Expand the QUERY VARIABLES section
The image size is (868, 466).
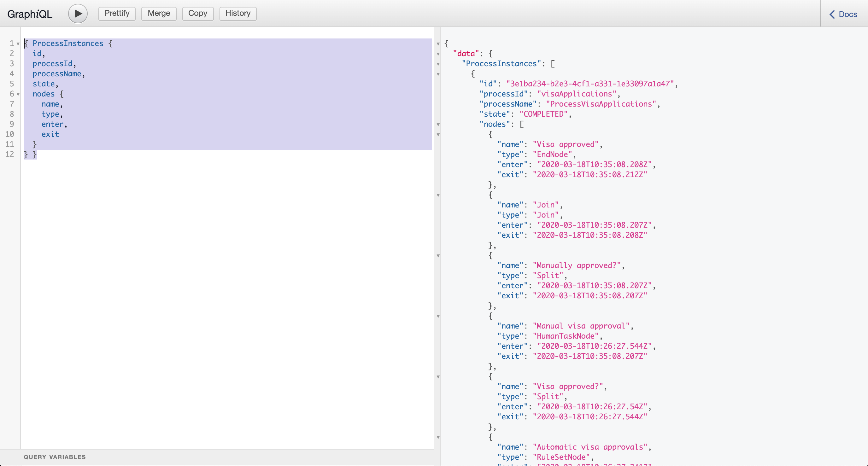point(55,457)
